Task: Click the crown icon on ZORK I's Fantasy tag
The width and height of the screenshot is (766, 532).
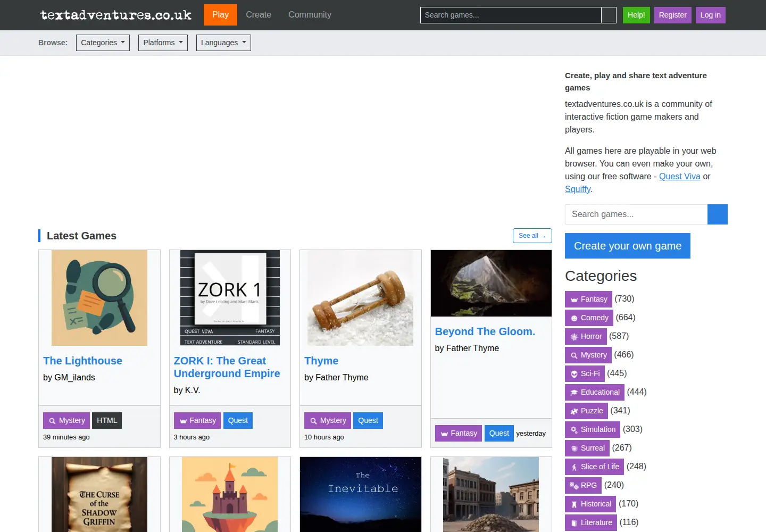Action: pyautogui.click(x=183, y=421)
